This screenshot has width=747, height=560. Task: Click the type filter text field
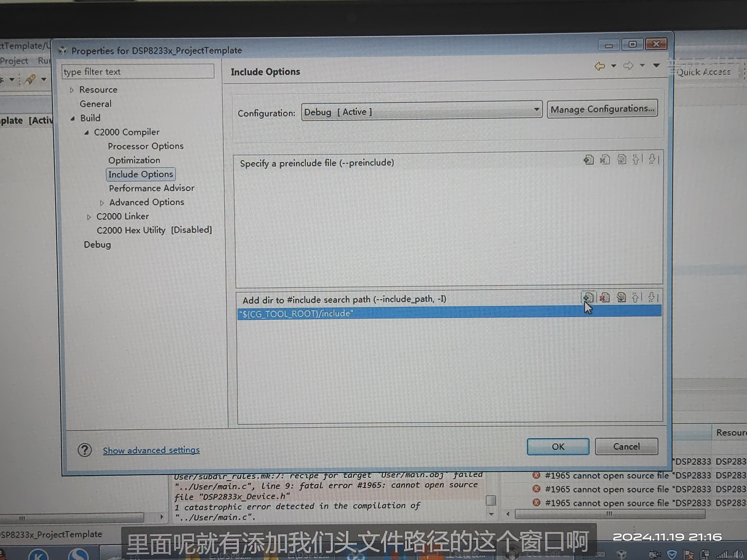pos(138,71)
